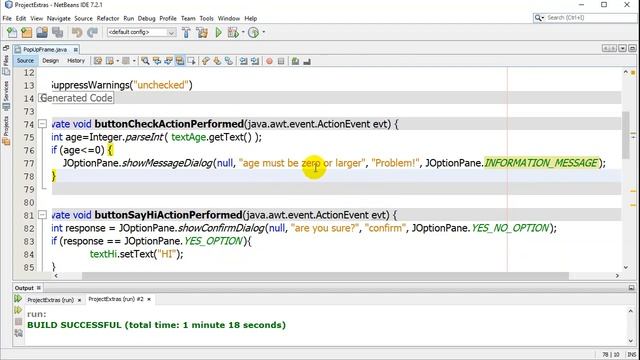640x360 pixels.
Task: Open the View menu
Action: tap(36, 18)
